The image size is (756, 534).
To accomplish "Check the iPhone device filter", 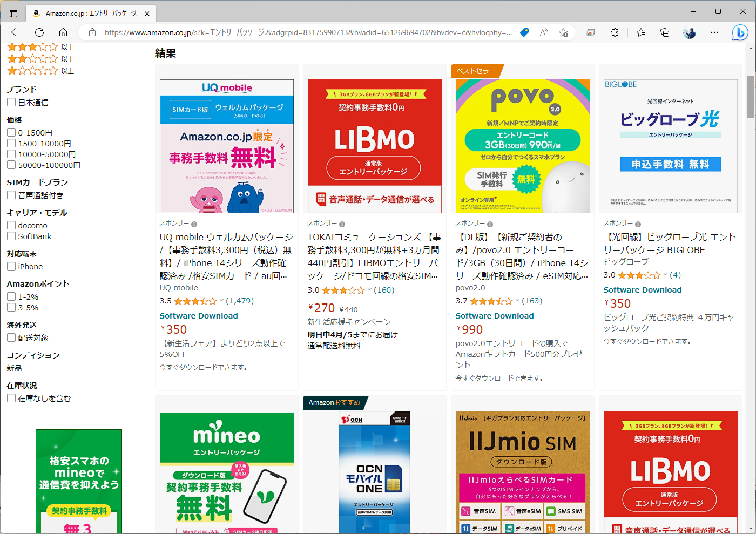I will pyautogui.click(x=11, y=266).
